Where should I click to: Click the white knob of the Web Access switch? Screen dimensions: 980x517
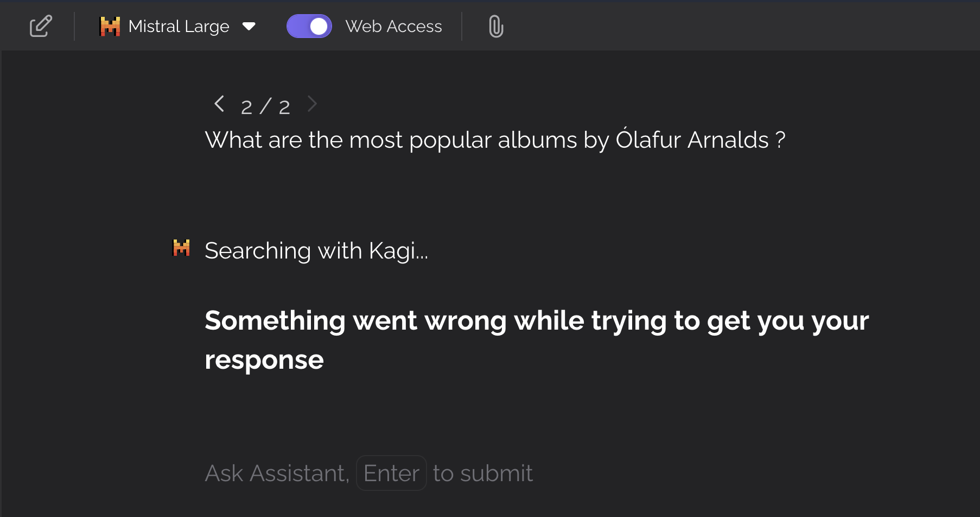click(319, 26)
